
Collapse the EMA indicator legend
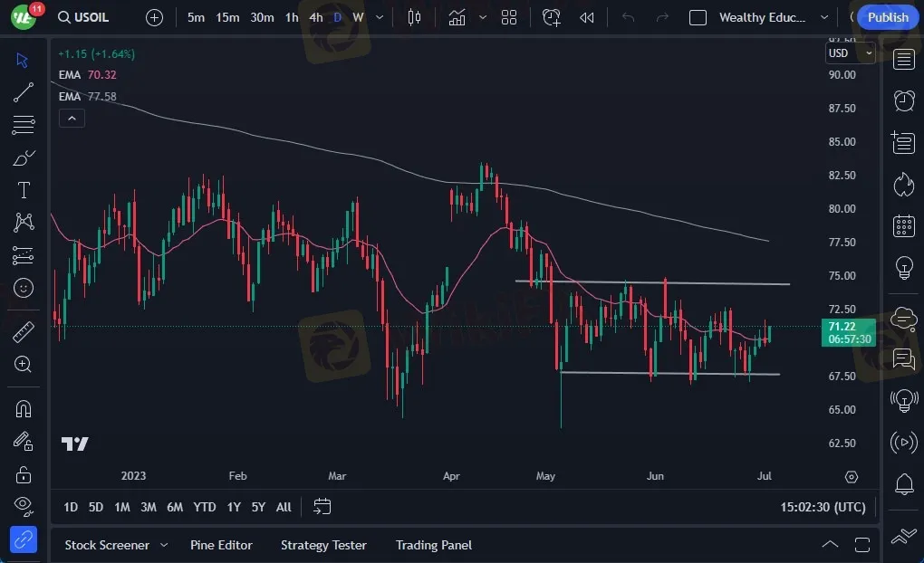pyautogui.click(x=71, y=118)
